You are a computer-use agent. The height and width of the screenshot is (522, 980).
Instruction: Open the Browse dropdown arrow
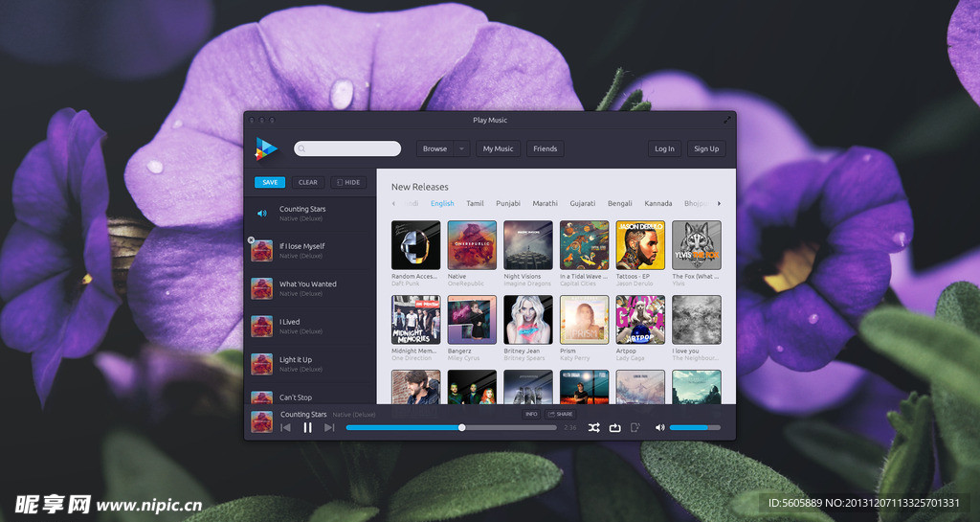pyautogui.click(x=462, y=148)
